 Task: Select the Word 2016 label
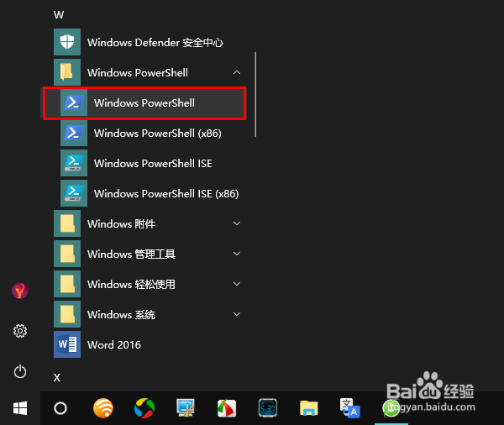coord(114,344)
